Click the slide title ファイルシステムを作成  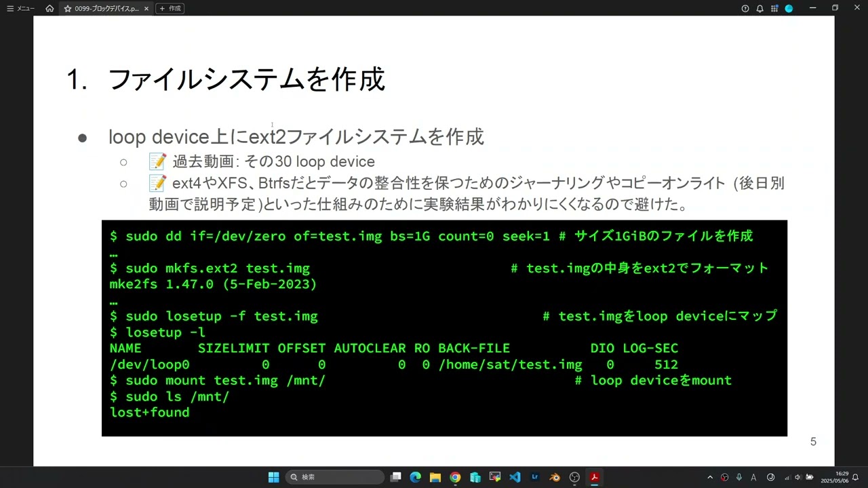[x=246, y=79]
